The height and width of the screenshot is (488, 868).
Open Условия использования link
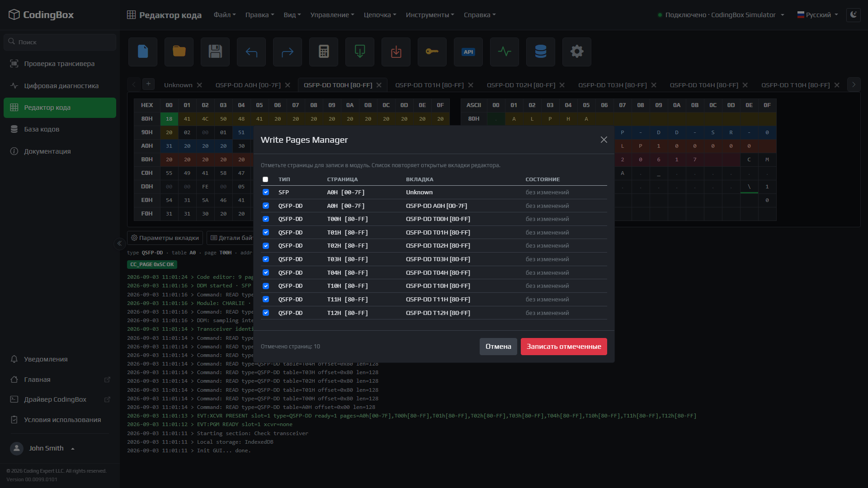(60, 420)
